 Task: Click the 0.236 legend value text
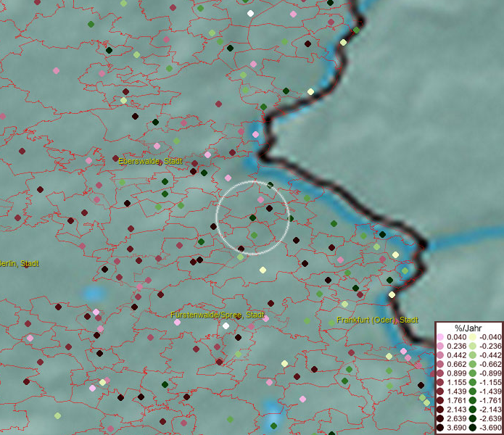click(456, 346)
